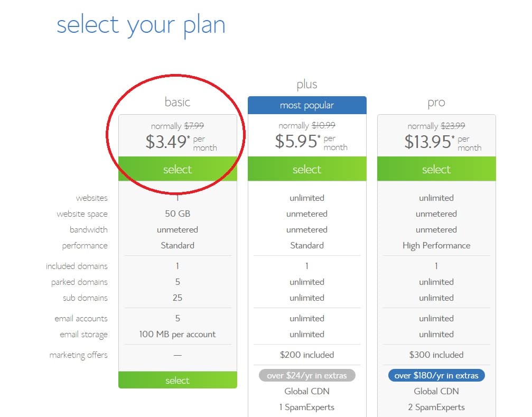Click the basic plan $3.49 price

coord(166,142)
